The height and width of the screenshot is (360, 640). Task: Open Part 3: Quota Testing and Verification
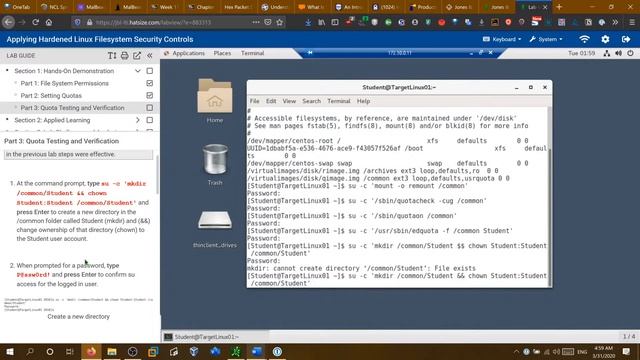point(72,108)
